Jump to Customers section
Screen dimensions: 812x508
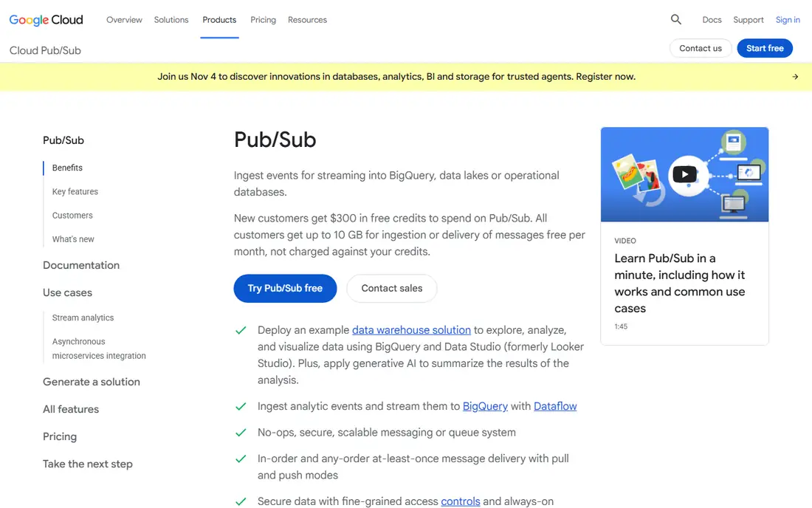click(x=72, y=216)
